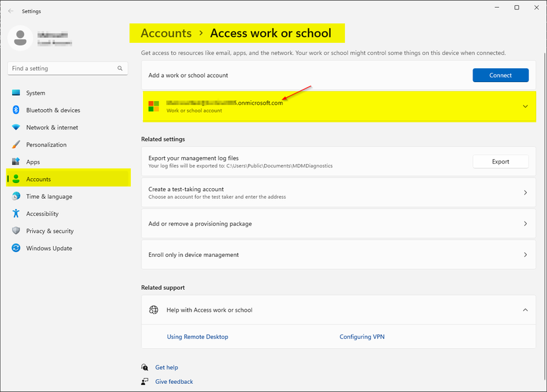Screen dimensions: 547x392
Task: Open Enroll only in device management
Action: 525,254
